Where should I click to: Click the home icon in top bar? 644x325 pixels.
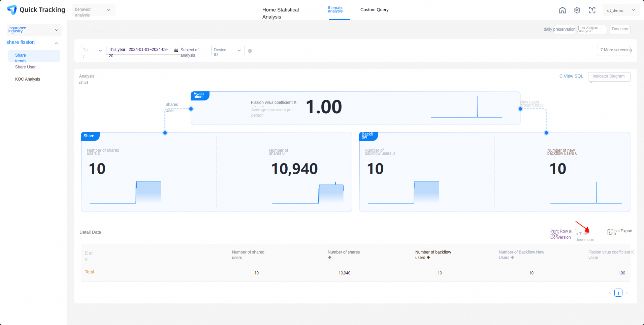coord(562,10)
